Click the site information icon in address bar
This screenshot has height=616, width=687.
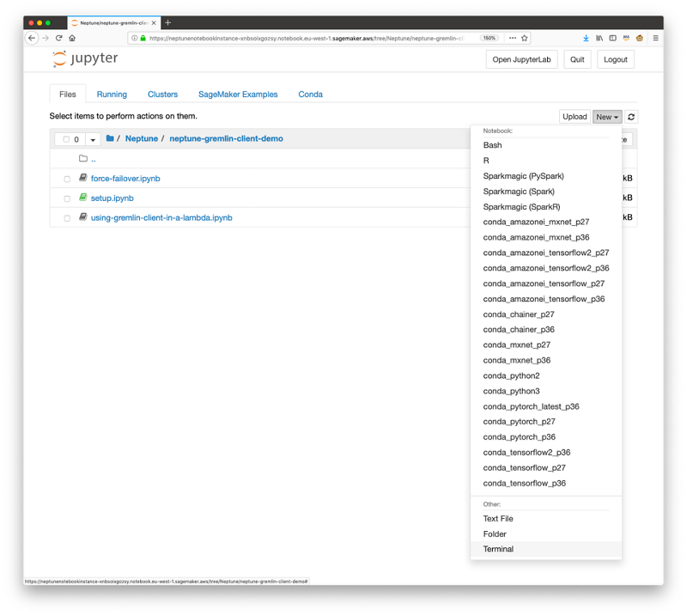click(135, 38)
